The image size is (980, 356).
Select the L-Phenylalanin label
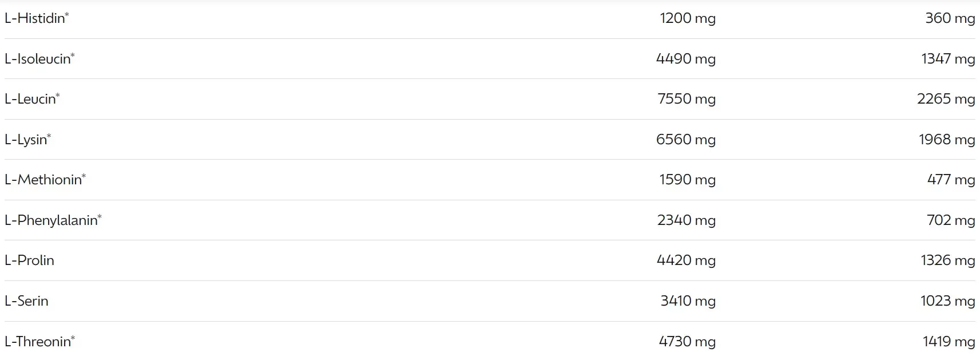tap(53, 220)
